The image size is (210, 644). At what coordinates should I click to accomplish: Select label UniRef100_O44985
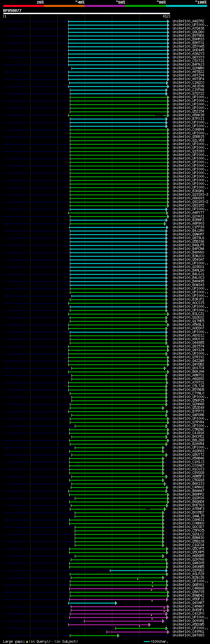(188, 343)
